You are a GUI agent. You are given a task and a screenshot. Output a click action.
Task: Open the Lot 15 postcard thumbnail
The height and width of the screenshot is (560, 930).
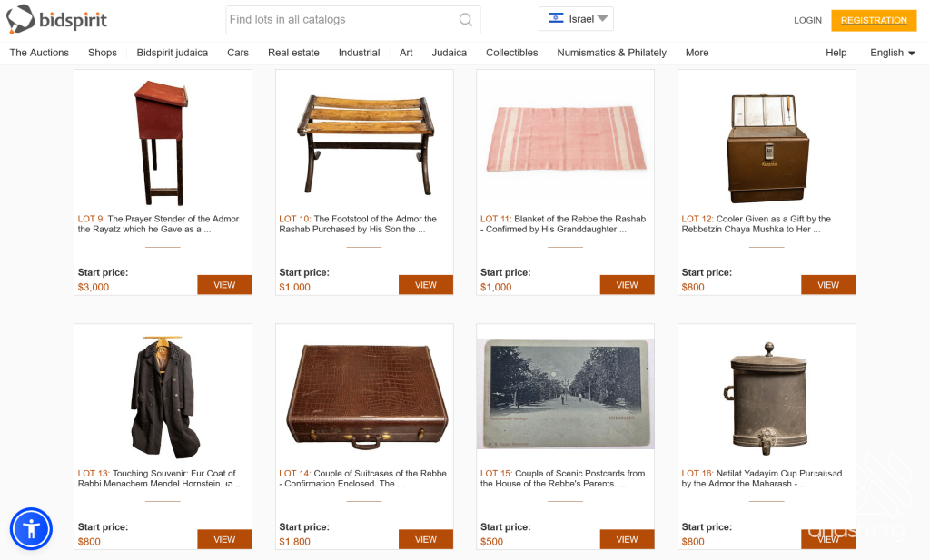click(x=565, y=394)
